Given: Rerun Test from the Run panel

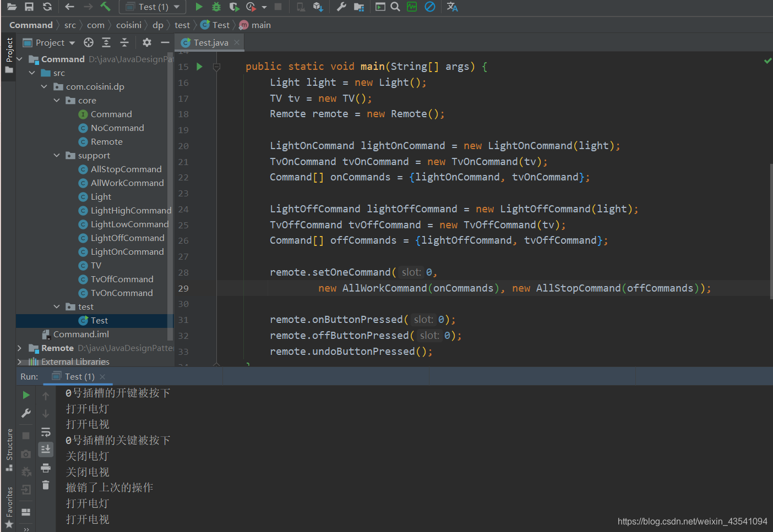Looking at the screenshot, I should pyautogui.click(x=26, y=395).
